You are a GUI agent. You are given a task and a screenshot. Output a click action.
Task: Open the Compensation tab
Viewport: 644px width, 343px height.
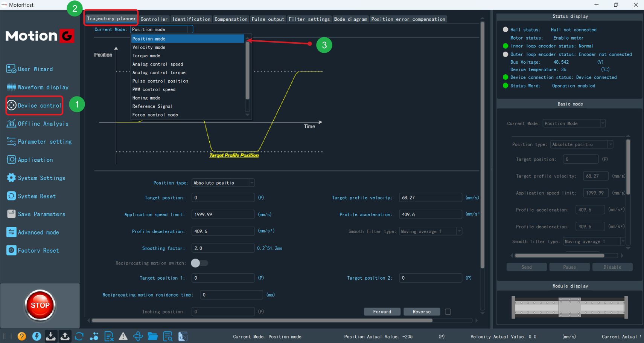pyautogui.click(x=231, y=19)
